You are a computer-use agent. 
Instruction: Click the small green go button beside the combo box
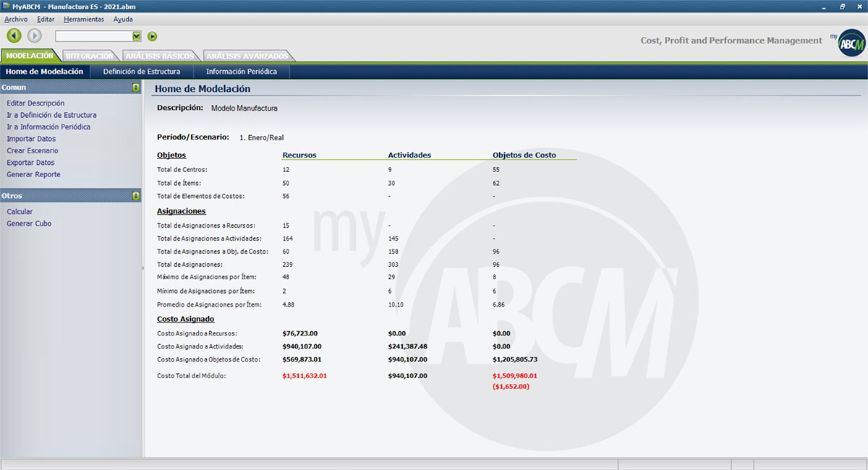pos(152,36)
